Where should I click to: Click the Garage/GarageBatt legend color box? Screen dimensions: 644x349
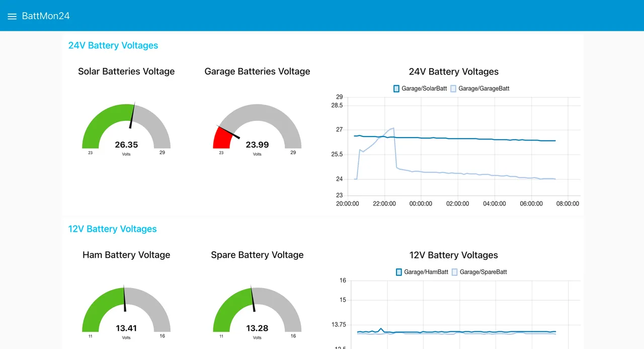pos(453,89)
